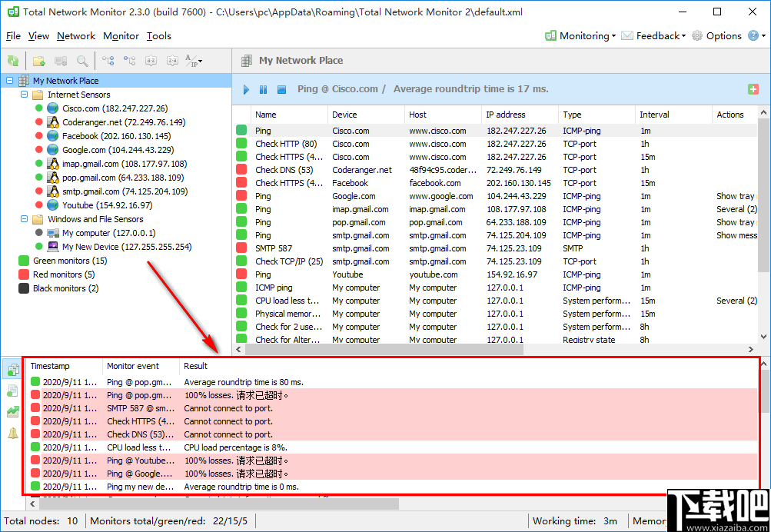Open network search with the magnifier icon
Screen dimensions: 771x532
82,61
